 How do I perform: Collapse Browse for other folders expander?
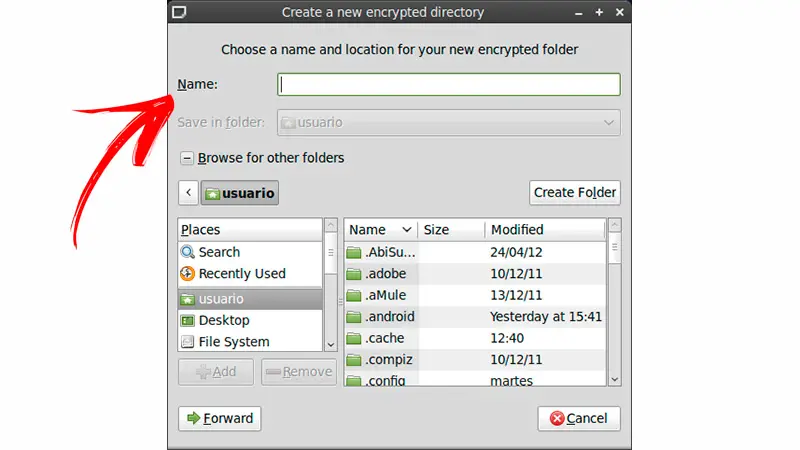pos(187,158)
